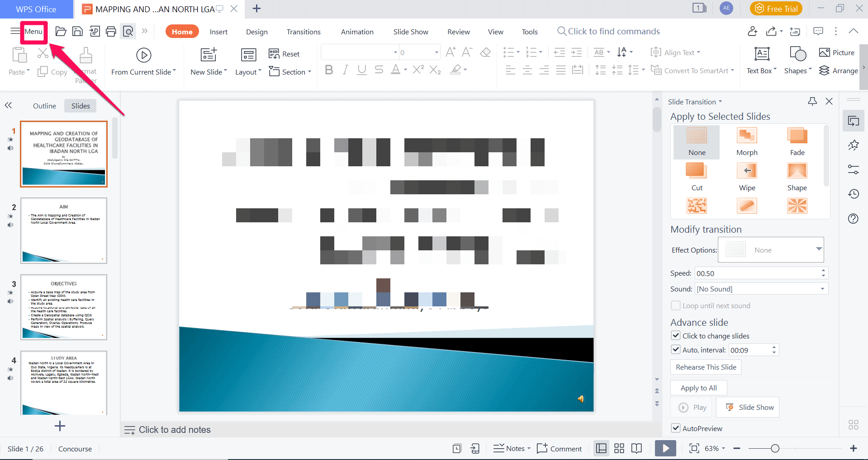Click the Free Trial button
Image resolution: width=868 pixels, height=460 pixels.
[776, 9]
